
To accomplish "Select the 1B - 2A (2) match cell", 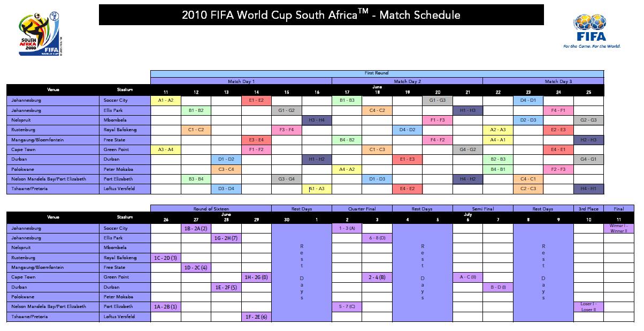I will [196, 229].
